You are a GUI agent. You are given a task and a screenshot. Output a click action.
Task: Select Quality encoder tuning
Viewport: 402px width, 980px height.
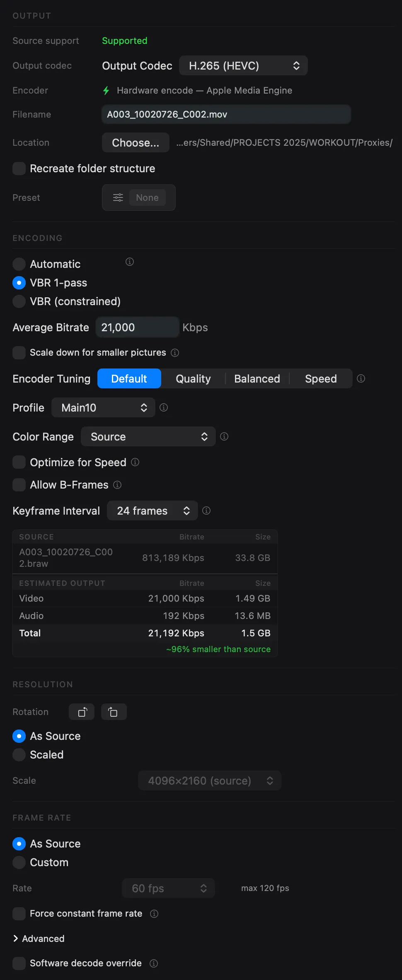pyautogui.click(x=193, y=378)
